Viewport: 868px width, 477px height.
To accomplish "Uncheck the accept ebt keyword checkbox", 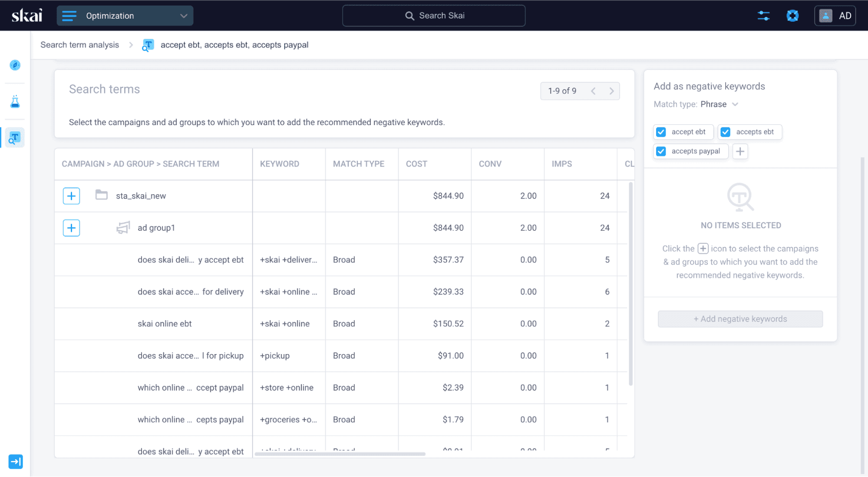I will [x=661, y=132].
